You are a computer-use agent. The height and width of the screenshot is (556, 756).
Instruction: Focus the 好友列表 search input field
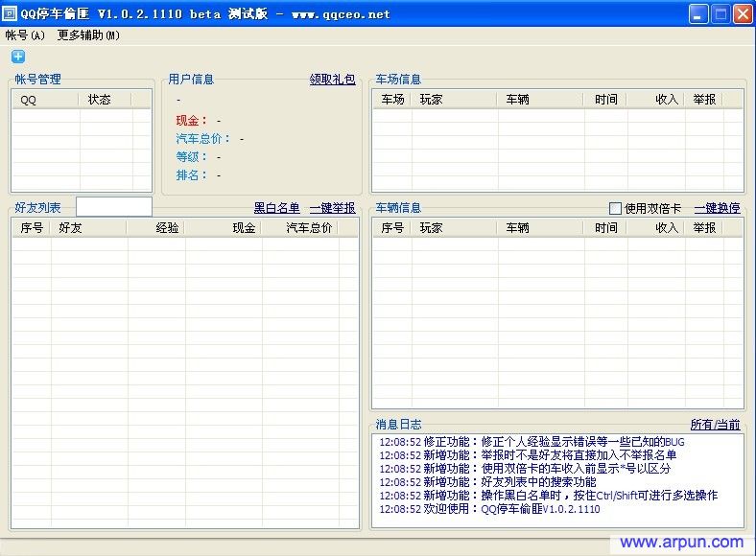pyautogui.click(x=114, y=207)
